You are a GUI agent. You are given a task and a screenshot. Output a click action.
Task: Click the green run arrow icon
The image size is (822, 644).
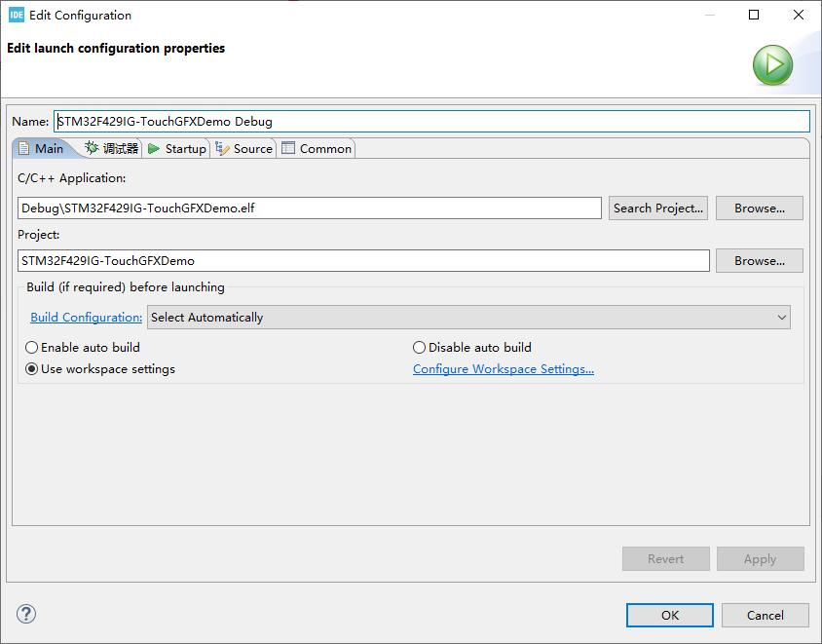tap(772, 65)
